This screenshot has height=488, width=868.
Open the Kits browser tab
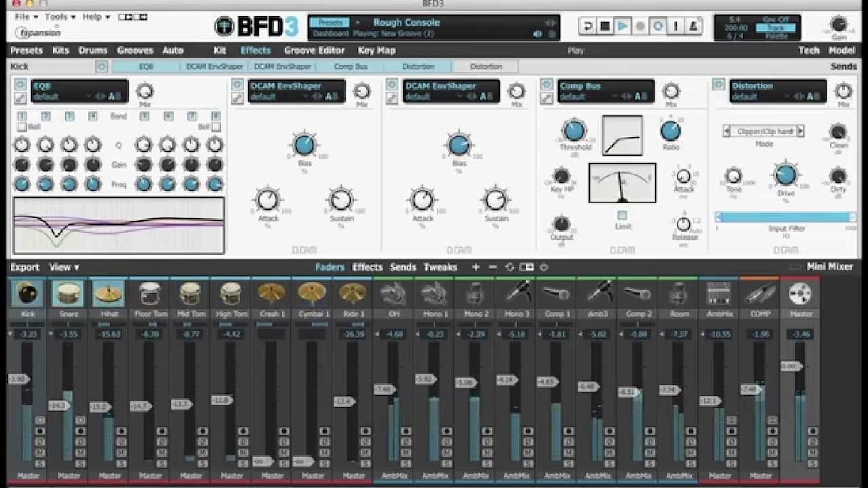(x=61, y=51)
